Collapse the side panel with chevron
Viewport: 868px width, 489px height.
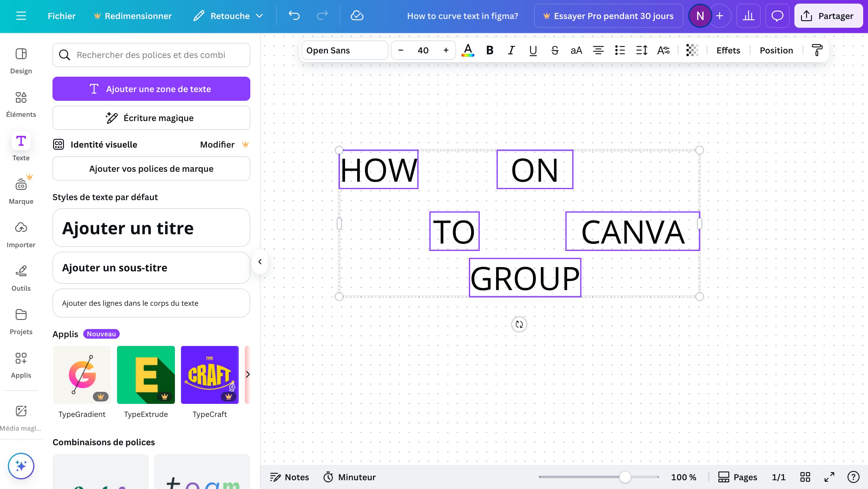tap(260, 262)
